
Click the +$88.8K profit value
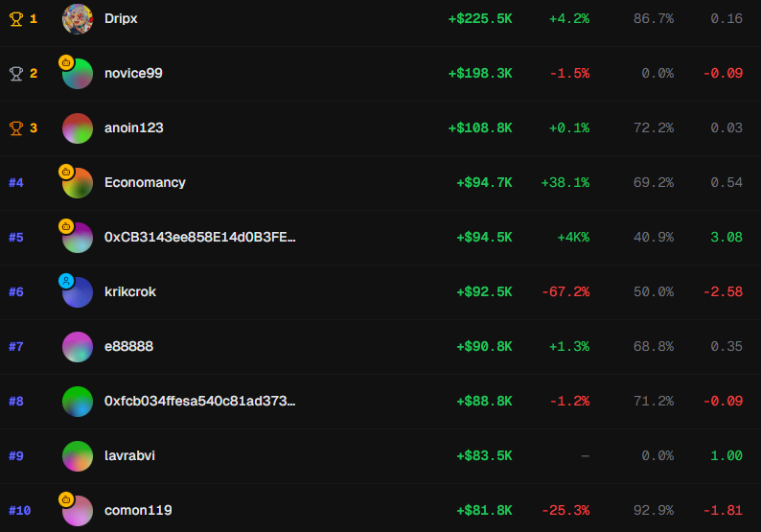pos(484,401)
